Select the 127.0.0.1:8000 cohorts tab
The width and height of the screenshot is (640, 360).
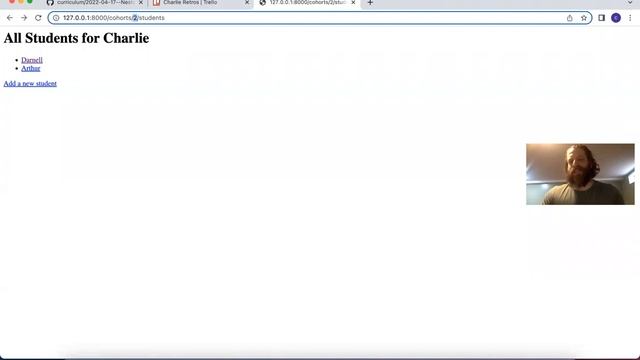(x=307, y=3)
